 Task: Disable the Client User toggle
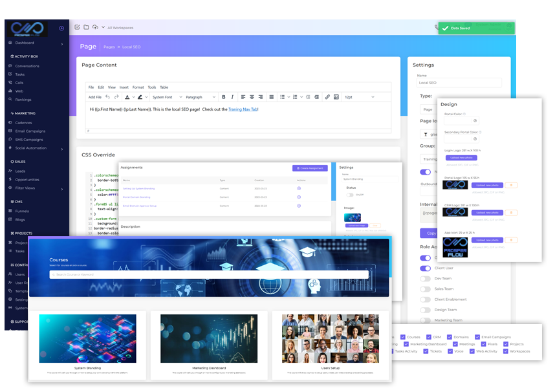click(424, 268)
